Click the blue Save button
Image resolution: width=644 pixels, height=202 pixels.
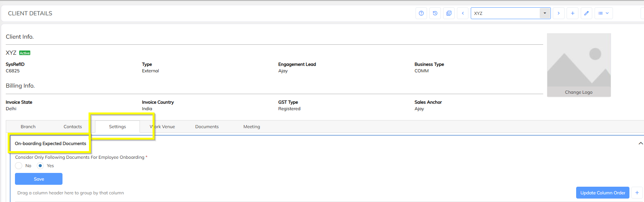(39, 179)
